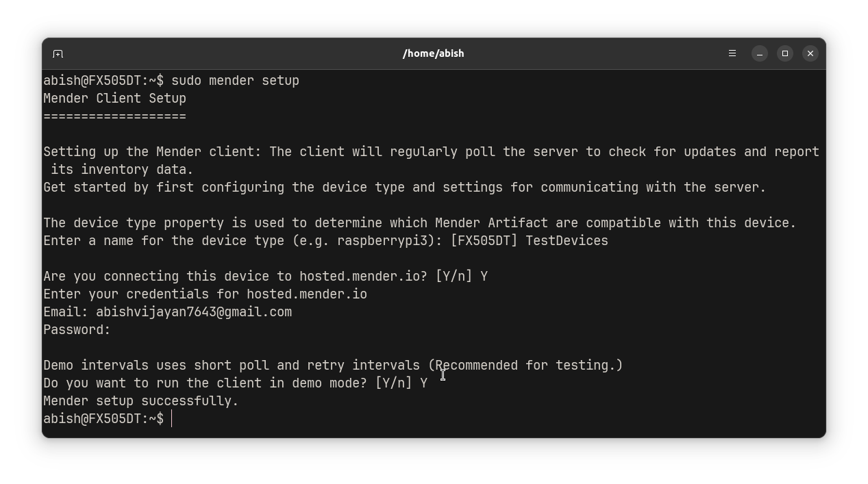Maximize the terminal window

(785, 53)
